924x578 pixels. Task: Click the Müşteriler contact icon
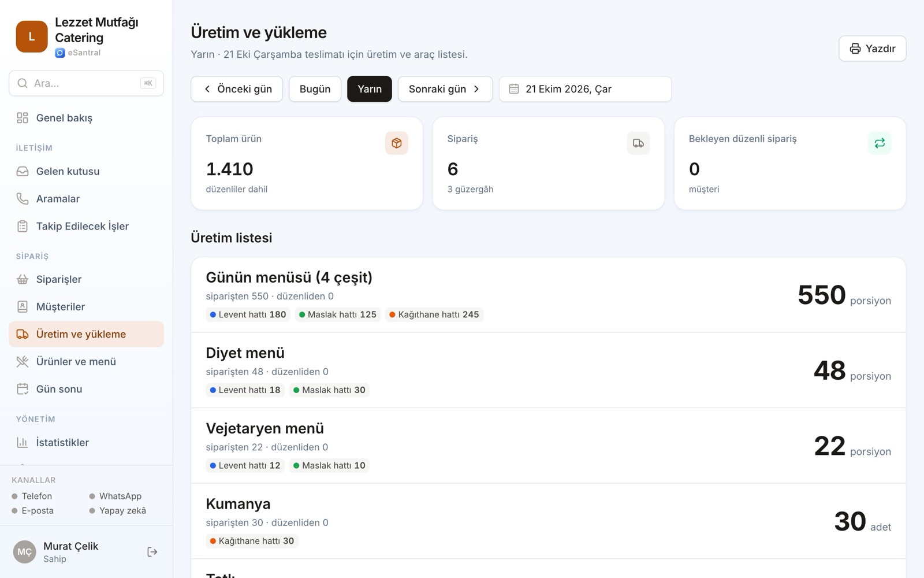point(23,307)
